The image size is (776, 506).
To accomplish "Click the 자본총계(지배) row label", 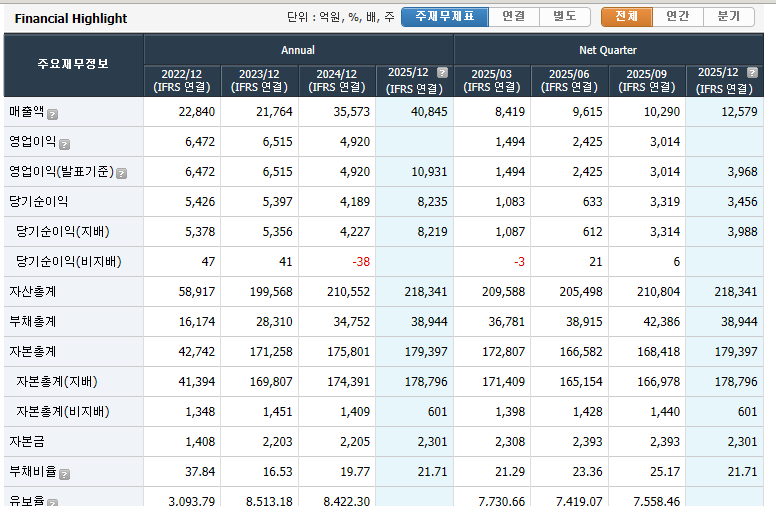I will point(56,382).
